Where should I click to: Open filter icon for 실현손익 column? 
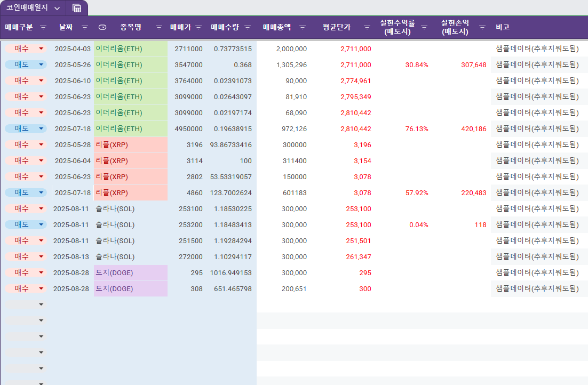[x=482, y=27]
